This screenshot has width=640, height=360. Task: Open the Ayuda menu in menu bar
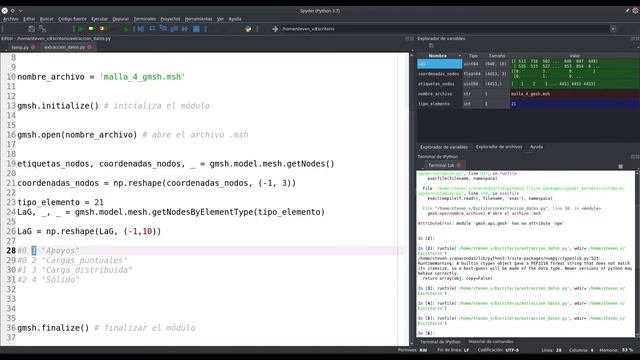[235, 19]
